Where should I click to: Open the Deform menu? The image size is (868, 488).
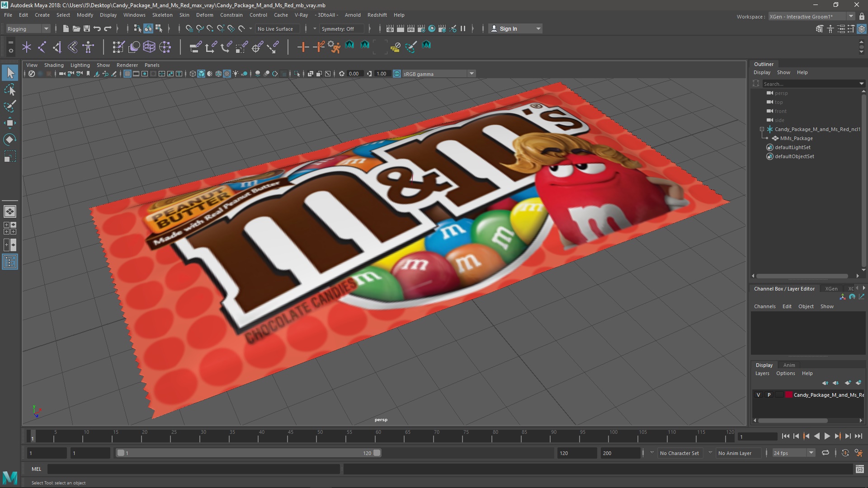204,15
